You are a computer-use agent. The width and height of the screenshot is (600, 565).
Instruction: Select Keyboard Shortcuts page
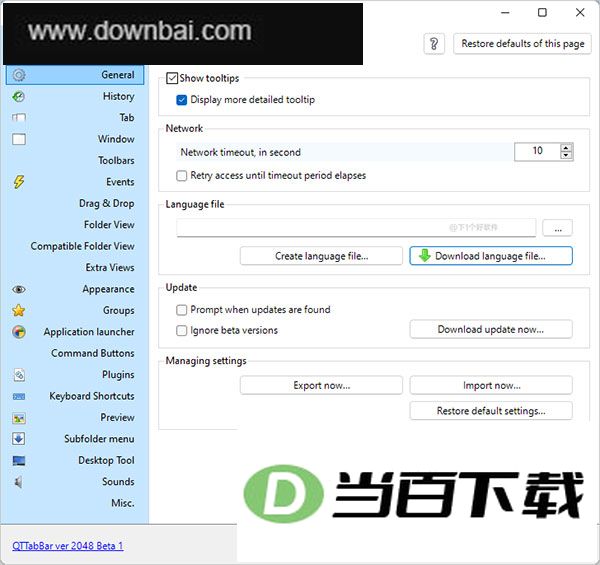click(75, 396)
